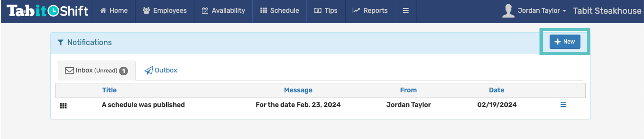Create a New notification
The image size is (644, 139).
pyautogui.click(x=565, y=42)
